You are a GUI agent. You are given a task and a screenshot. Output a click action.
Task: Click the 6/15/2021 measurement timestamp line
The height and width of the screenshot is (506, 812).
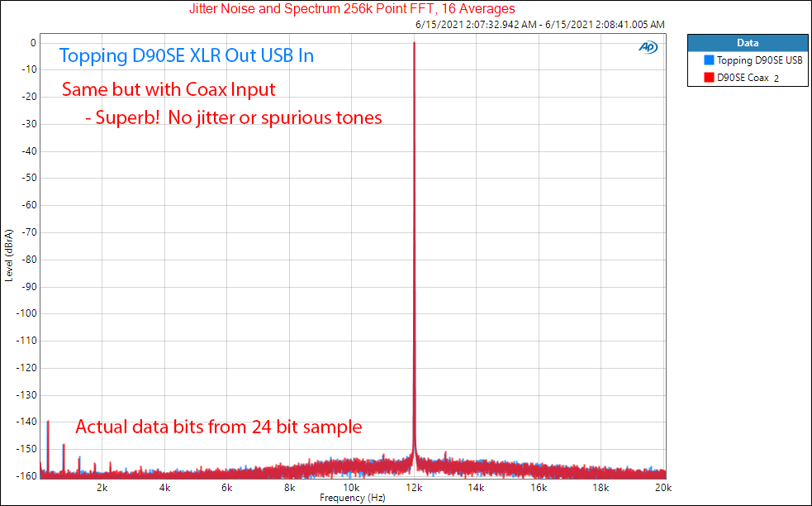pyautogui.click(x=539, y=24)
